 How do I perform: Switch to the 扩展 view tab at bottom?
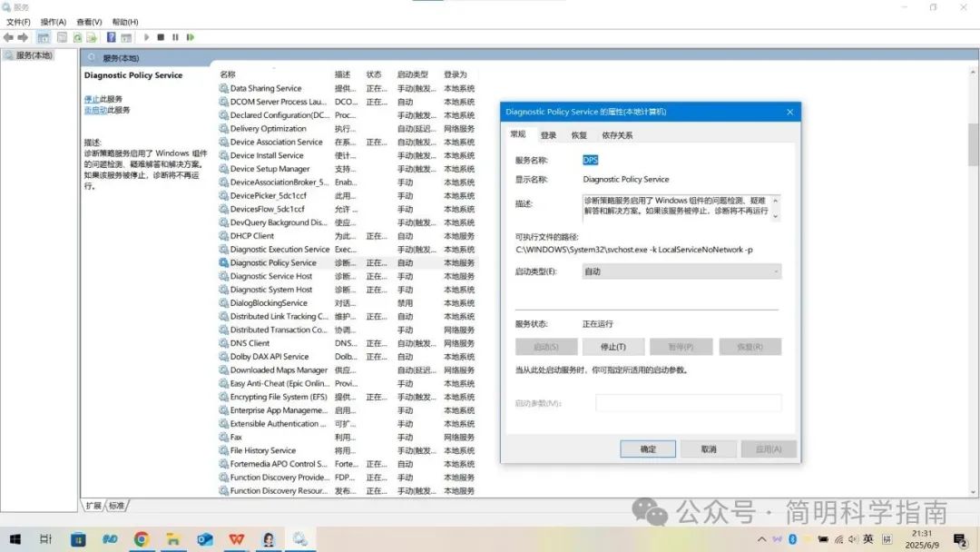93,506
